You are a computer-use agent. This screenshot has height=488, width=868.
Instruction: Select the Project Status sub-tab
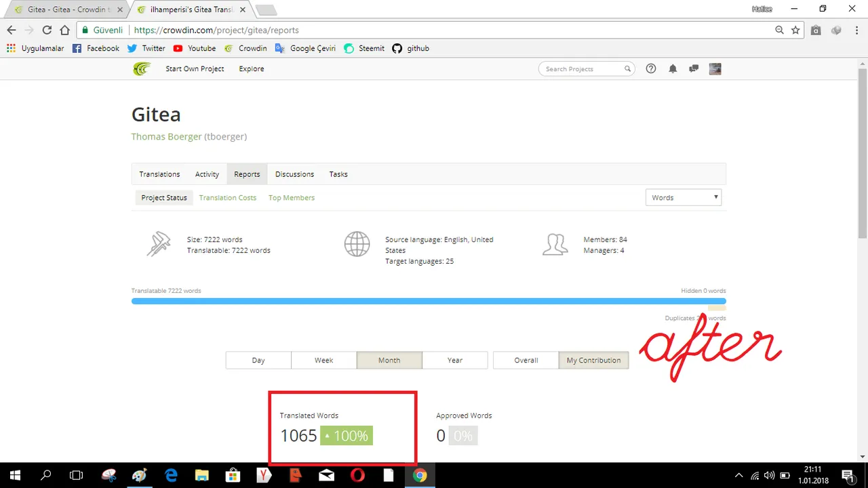click(x=164, y=197)
